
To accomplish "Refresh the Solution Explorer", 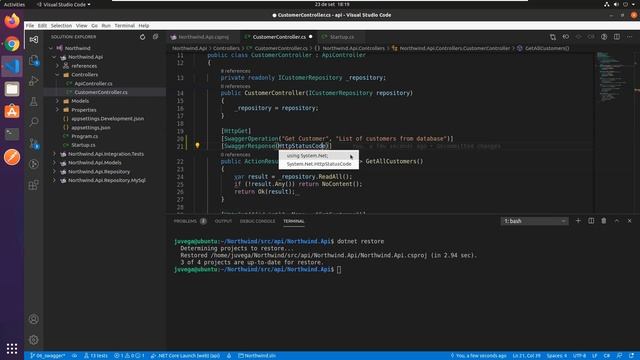I will [142, 37].
